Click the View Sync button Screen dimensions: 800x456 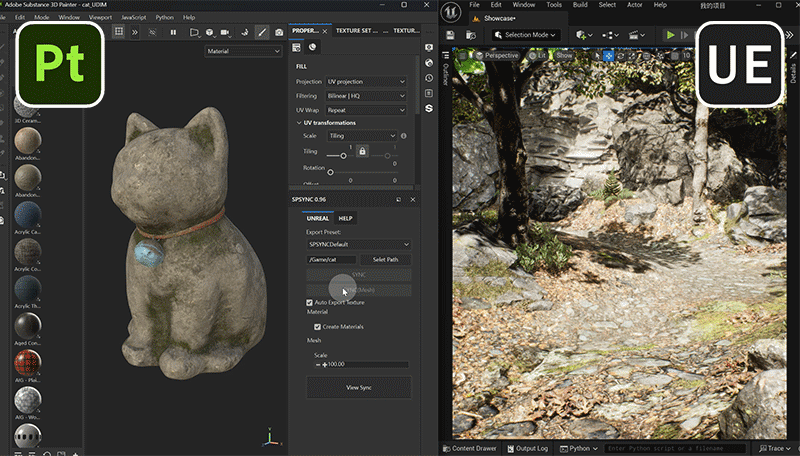tap(359, 388)
